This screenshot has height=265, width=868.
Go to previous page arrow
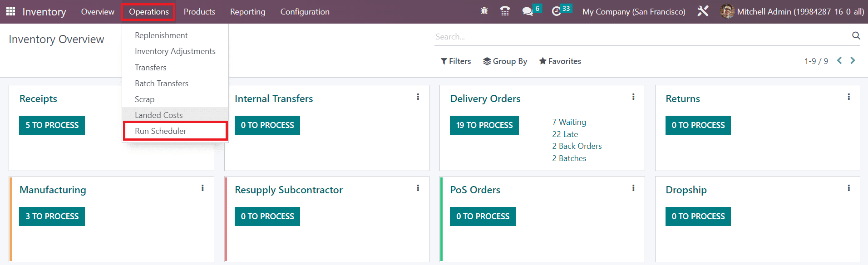tap(839, 61)
